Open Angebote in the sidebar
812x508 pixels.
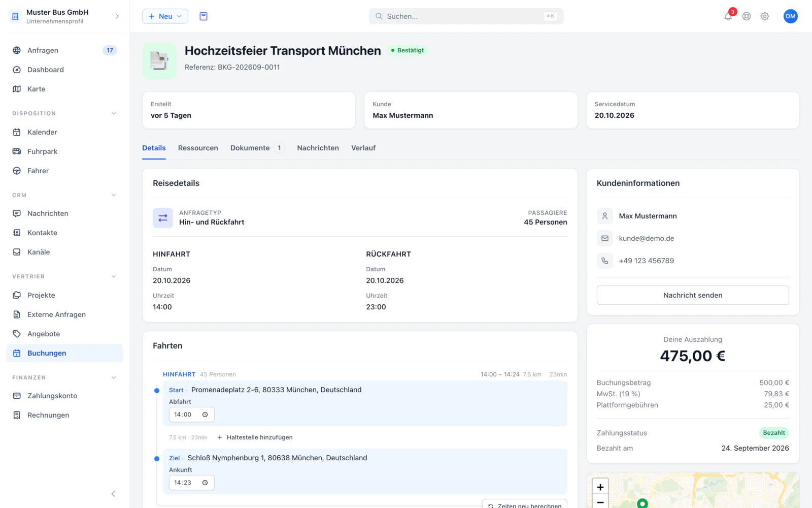point(64,334)
